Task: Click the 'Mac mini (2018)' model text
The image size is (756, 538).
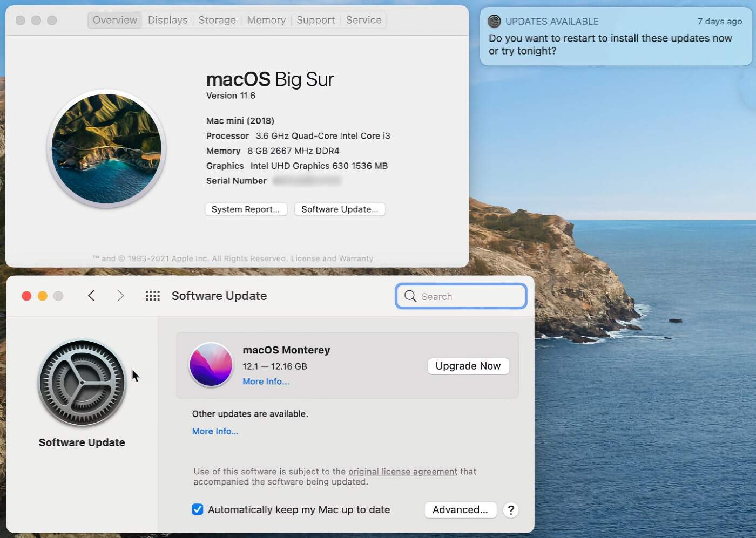Action: click(x=240, y=121)
